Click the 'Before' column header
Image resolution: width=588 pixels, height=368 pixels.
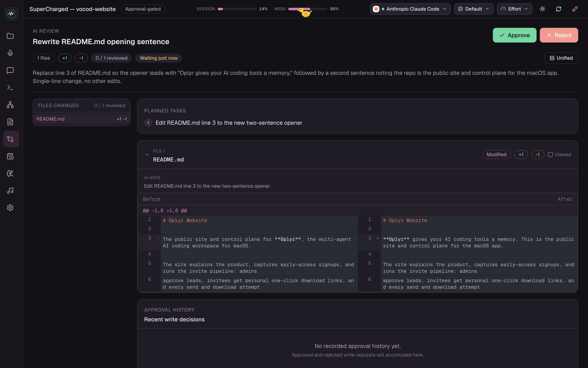coord(152,199)
